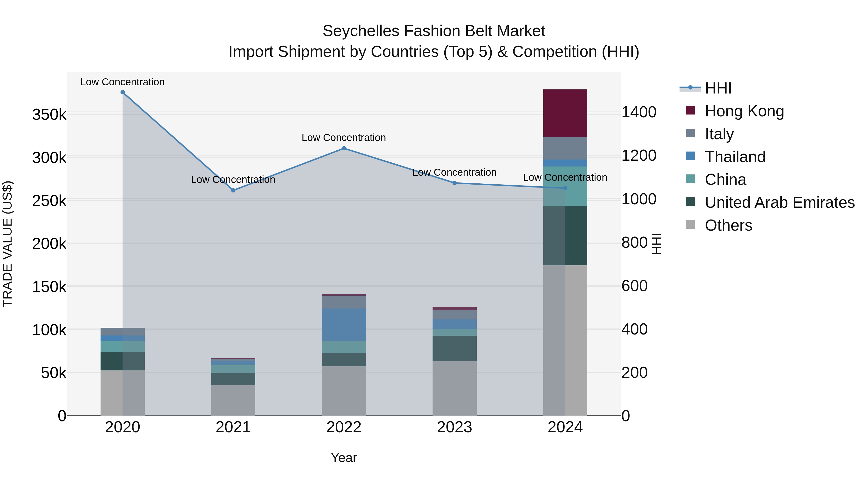Click the HHI data point for 2024
This screenshot has width=868, height=488.
(565, 188)
